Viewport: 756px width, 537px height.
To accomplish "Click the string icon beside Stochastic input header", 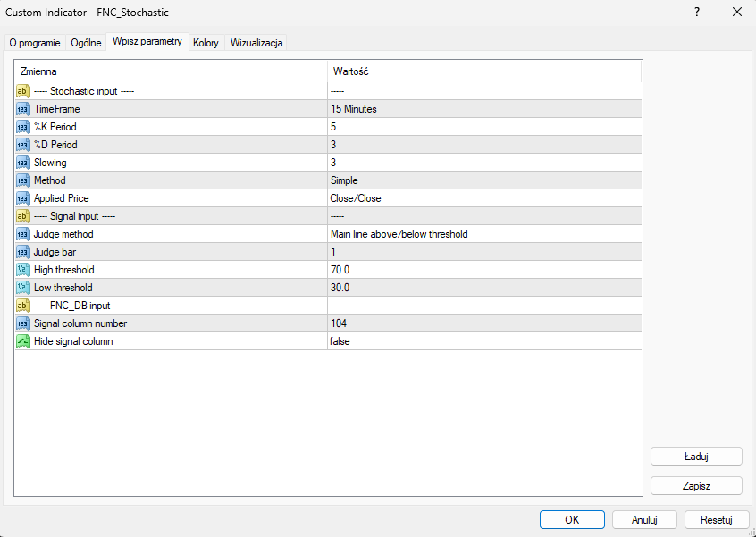I will 23,91.
